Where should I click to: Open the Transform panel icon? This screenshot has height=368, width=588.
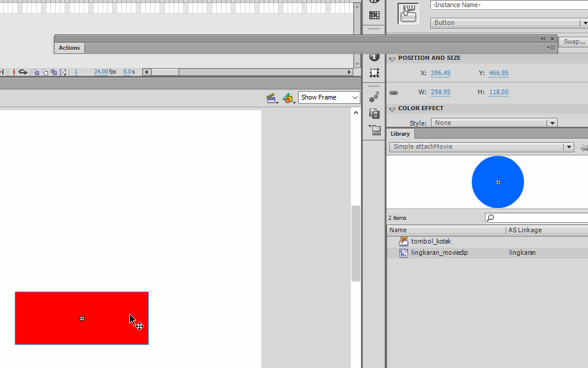(374, 72)
